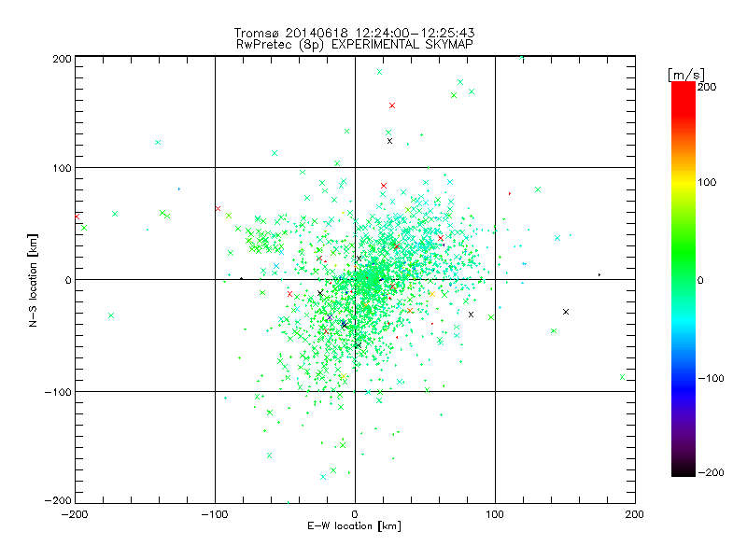The image size is (747, 560).
Task: Click the y-axis tick label '100'
Action: pyautogui.click(x=62, y=168)
